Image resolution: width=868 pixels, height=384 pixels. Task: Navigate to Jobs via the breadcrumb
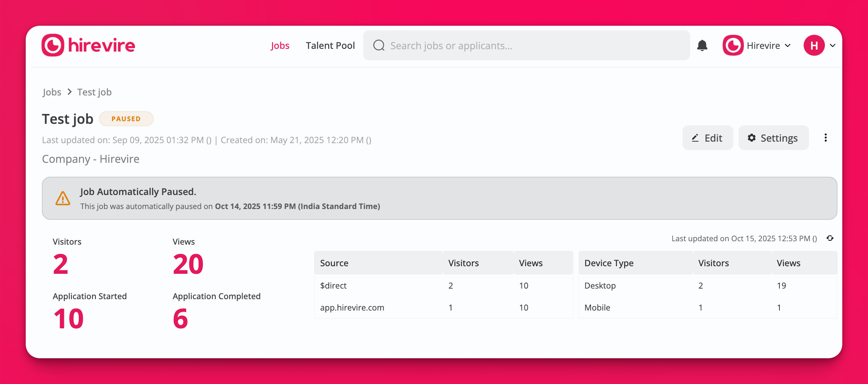click(x=51, y=92)
